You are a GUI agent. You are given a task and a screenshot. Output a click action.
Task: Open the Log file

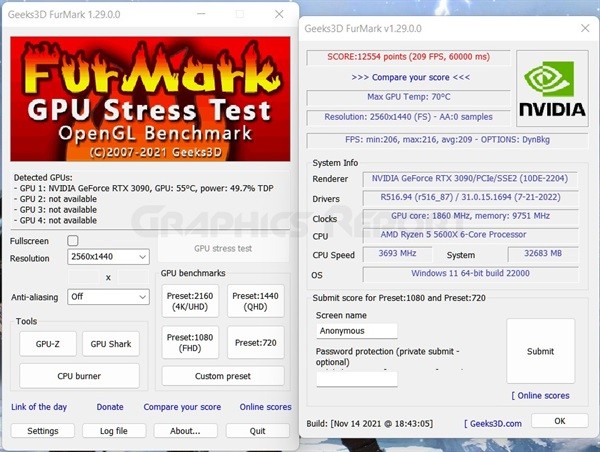tap(114, 431)
